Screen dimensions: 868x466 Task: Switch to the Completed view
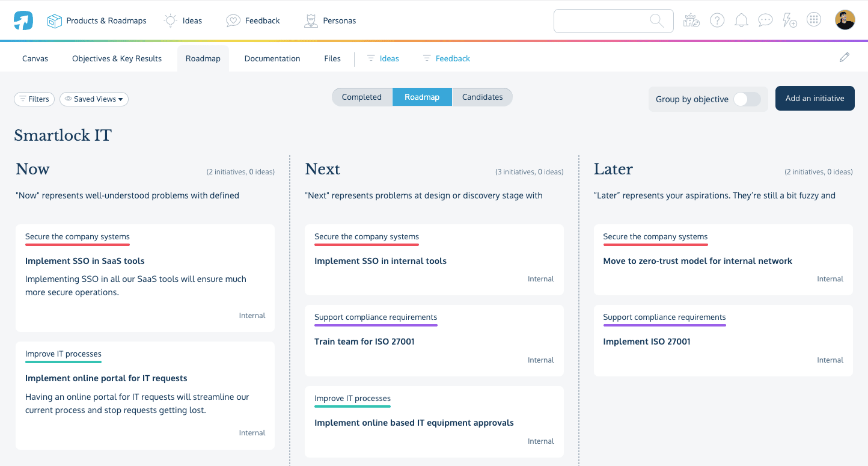point(362,97)
